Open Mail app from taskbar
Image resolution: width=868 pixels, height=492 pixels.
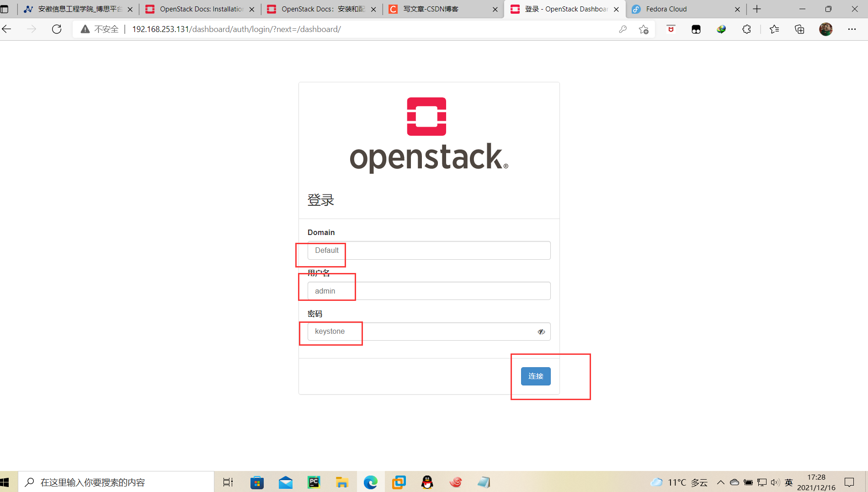pyautogui.click(x=285, y=482)
